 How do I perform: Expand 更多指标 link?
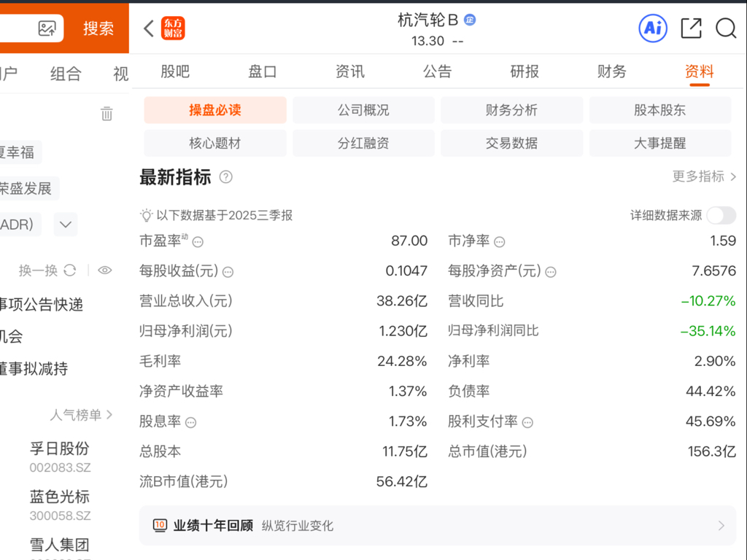pos(704,176)
